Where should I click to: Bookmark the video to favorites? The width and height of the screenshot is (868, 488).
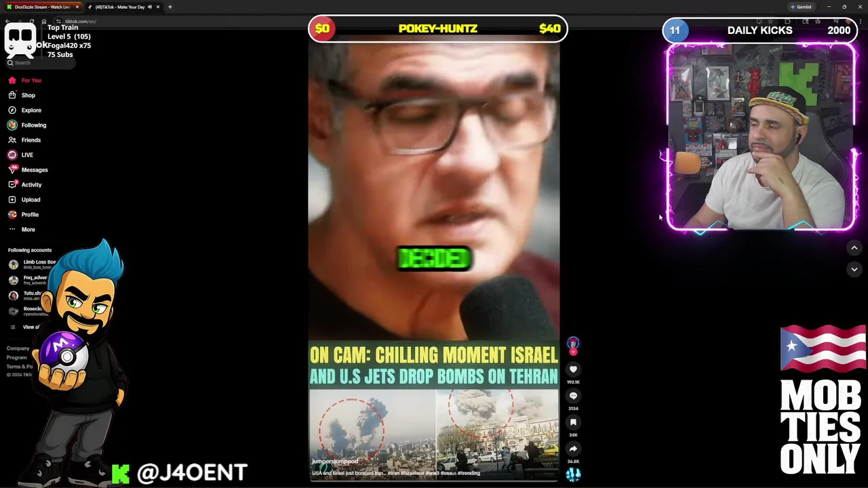pos(573,422)
